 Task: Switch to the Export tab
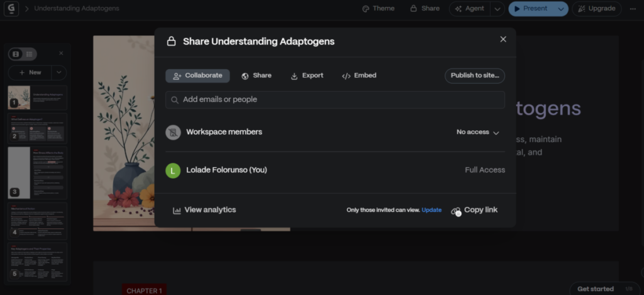(307, 75)
